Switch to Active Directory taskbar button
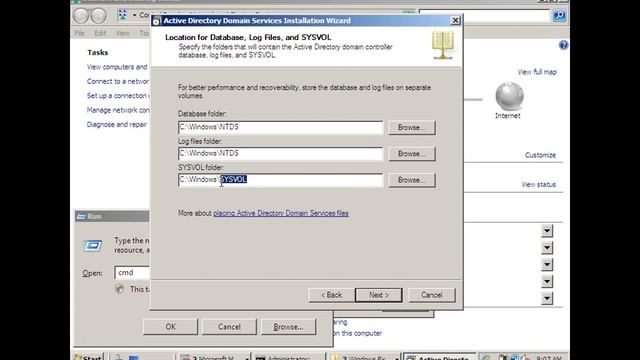Image resolution: width=640 pixels, height=360 pixels. (439, 357)
